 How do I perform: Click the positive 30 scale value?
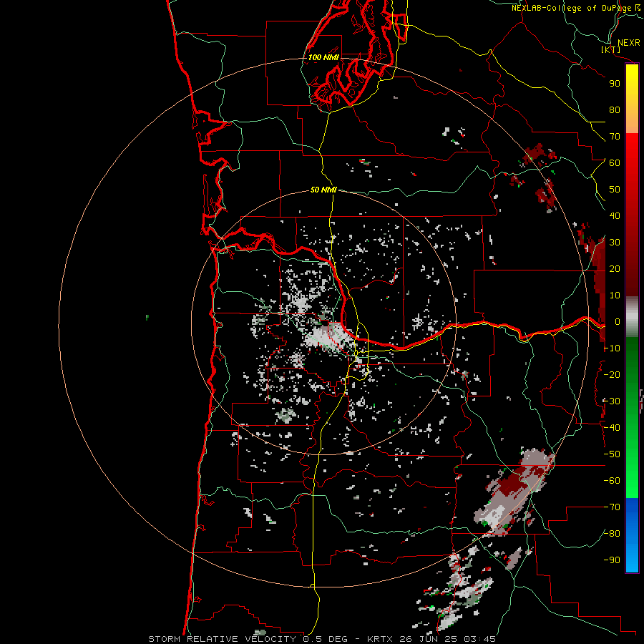[615, 243]
